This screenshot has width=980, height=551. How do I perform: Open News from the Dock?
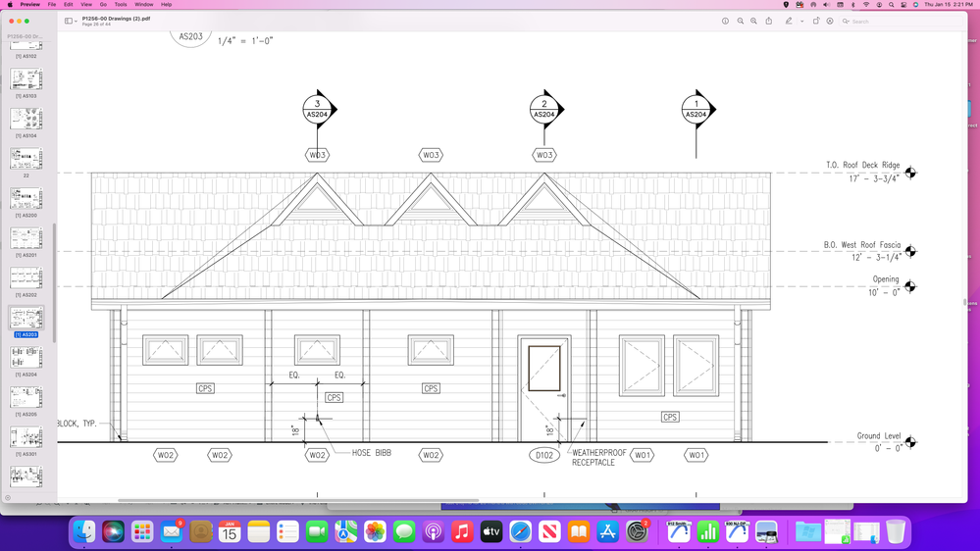pos(549,531)
